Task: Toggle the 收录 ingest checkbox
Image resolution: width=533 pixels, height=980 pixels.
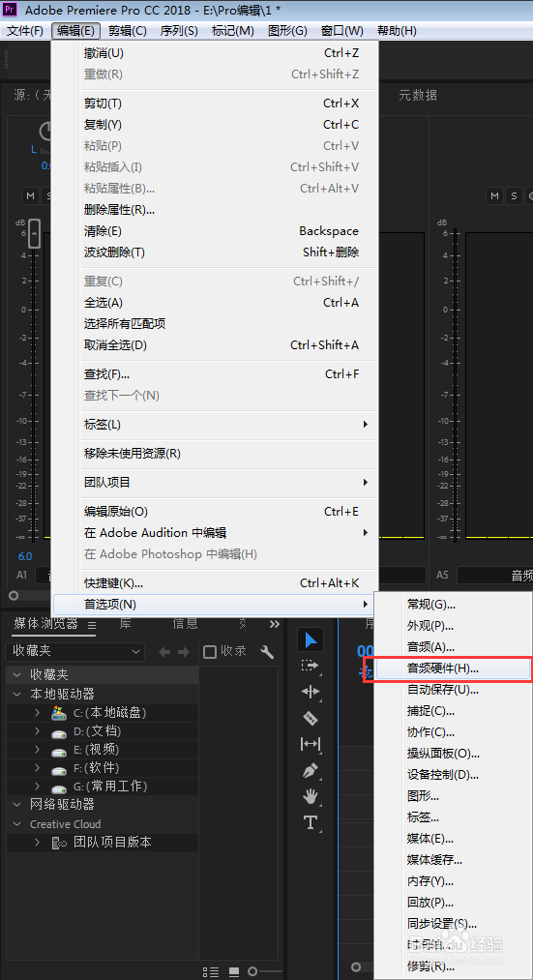Action: tap(210, 652)
